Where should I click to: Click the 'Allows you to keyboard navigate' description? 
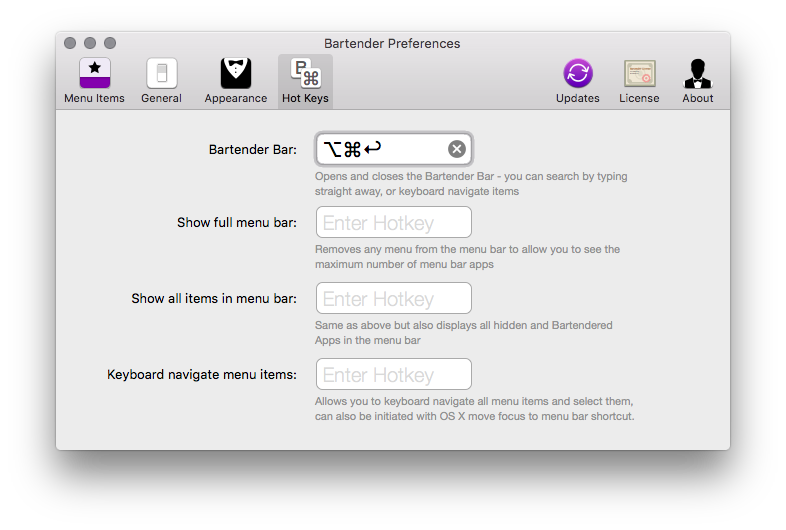474,409
